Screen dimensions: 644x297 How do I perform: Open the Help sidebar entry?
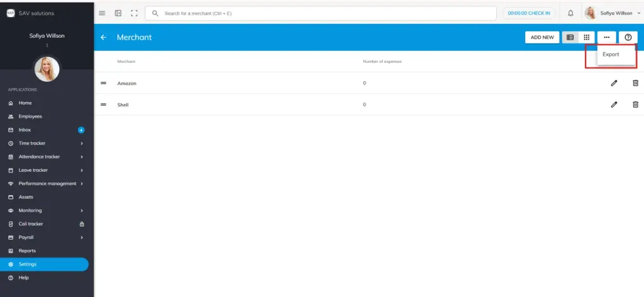click(x=23, y=277)
